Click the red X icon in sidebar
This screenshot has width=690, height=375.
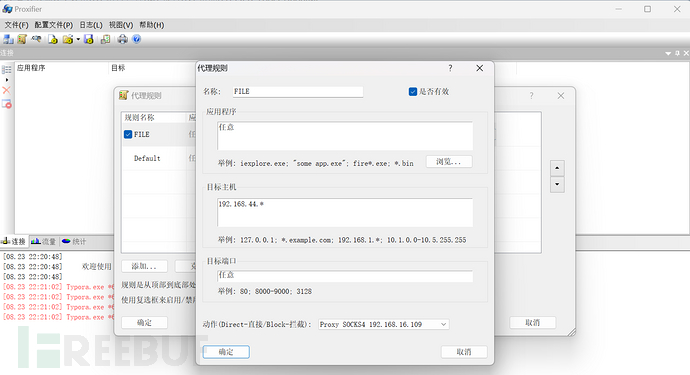tap(6, 90)
